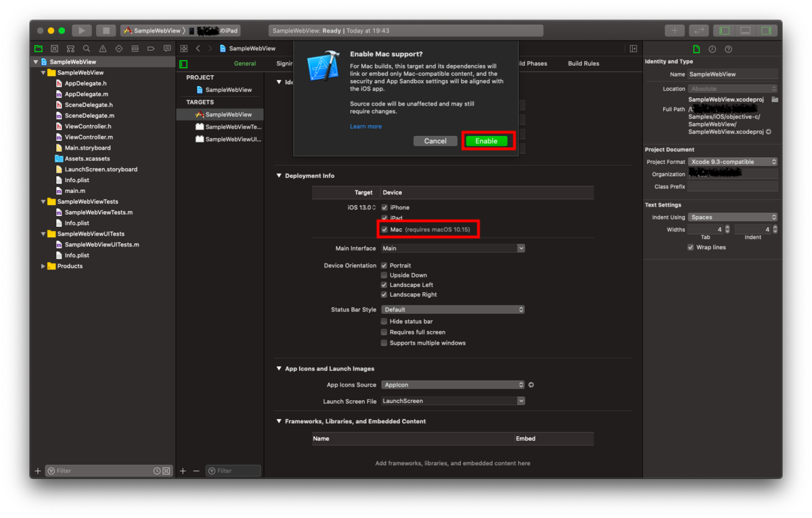Toggle Landscape Right orientation
Screen dimensions: 812x518
pyautogui.click(x=384, y=295)
